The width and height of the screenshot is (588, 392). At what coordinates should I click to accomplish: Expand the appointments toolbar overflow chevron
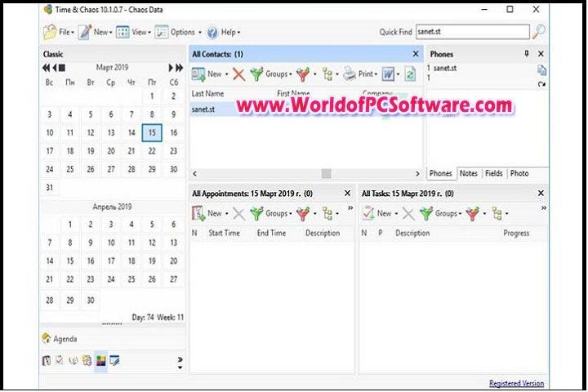pyautogui.click(x=350, y=207)
